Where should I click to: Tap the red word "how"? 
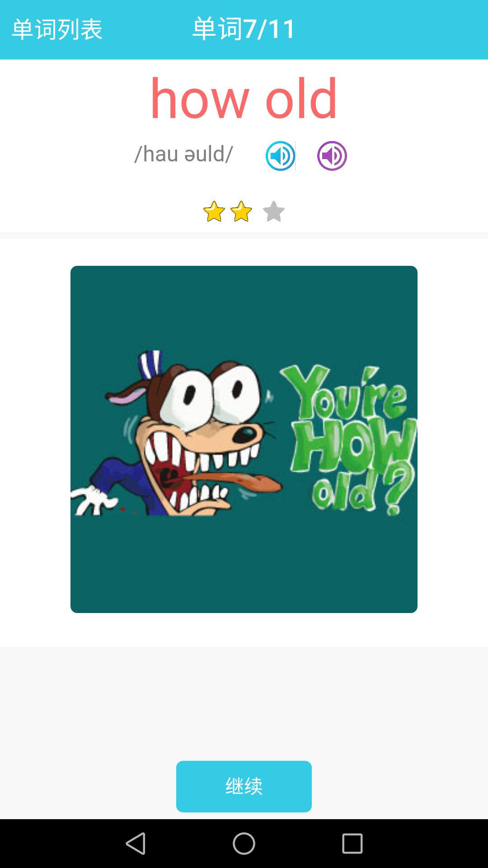pyautogui.click(x=200, y=99)
